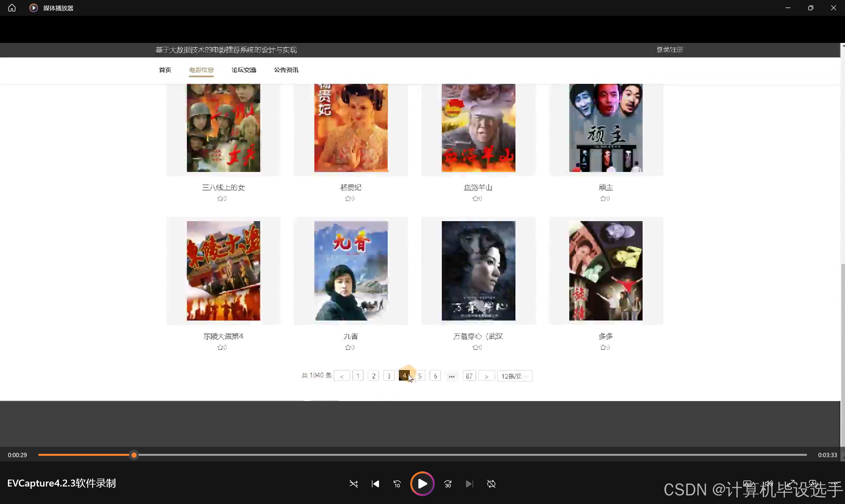
Task: Toggle repeat mode
Action: pos(491,484)
